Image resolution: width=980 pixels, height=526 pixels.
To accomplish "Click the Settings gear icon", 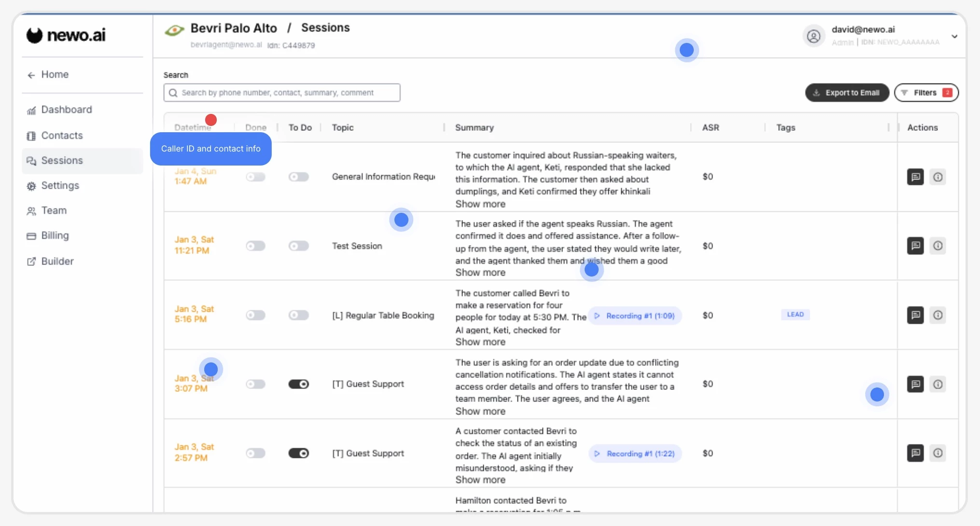I will click(x=31, y=186).
